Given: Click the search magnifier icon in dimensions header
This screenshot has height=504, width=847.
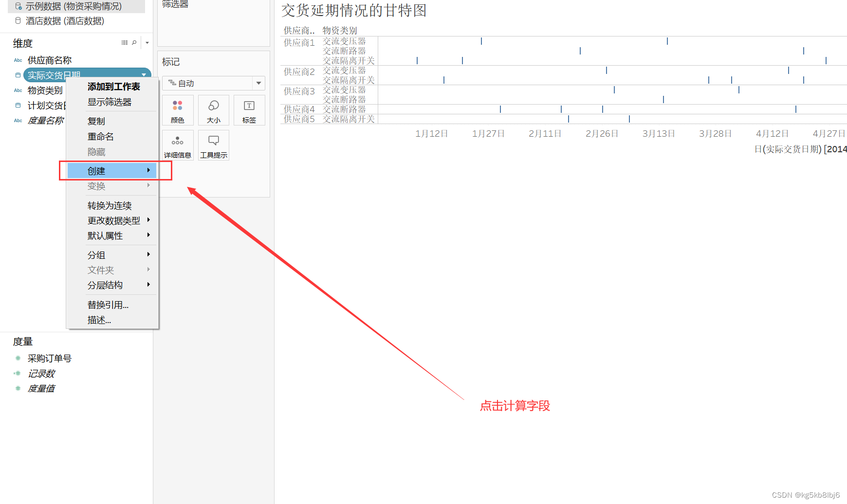Looking at the screenshot, I should tap(134, 43).
